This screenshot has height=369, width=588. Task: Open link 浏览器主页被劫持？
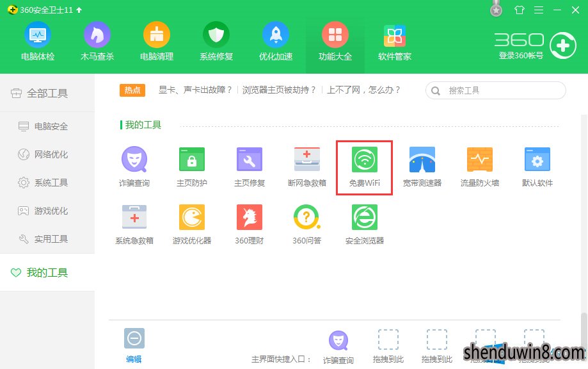[x=280, y=90]
